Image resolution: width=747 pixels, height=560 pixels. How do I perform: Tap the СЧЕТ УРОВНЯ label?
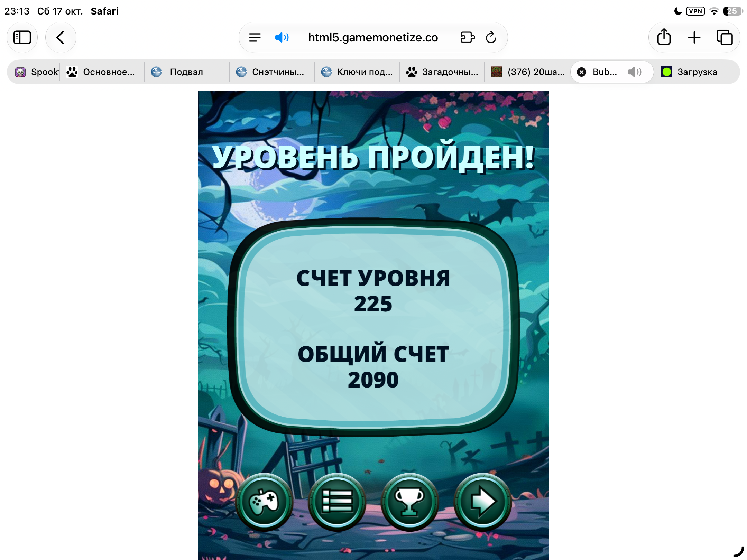(373, 278)
